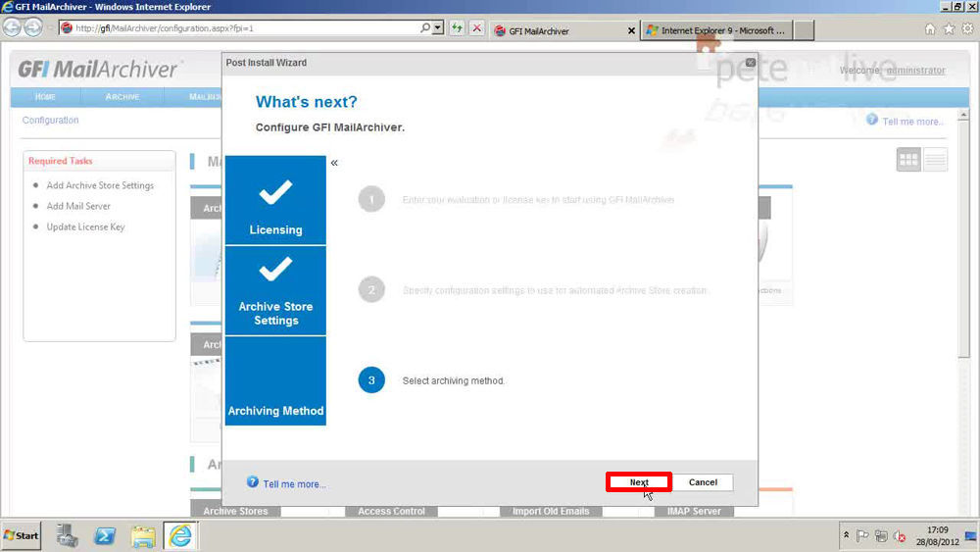The image size is (980, 552).
Task: Open Server Manager from taskbar
Action: point(68,535)
